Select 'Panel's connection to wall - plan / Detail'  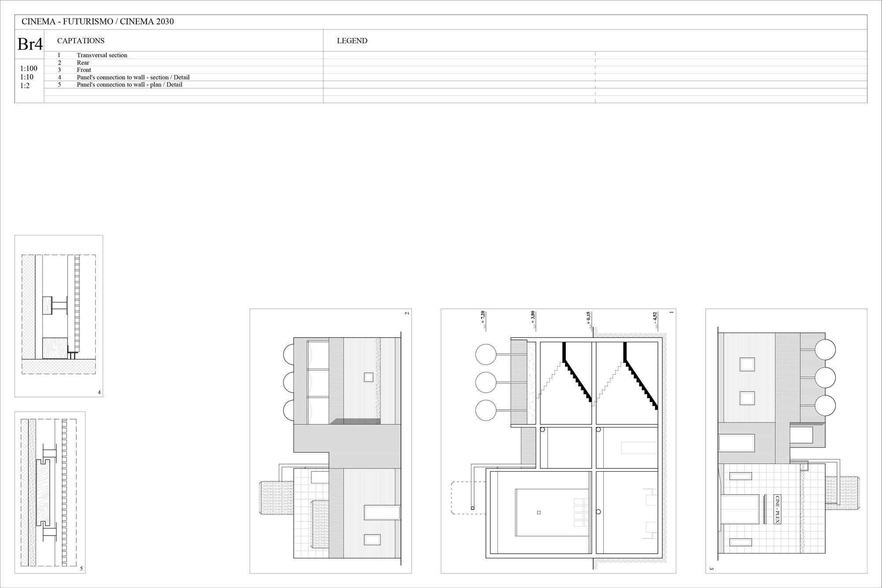[129, 84]
